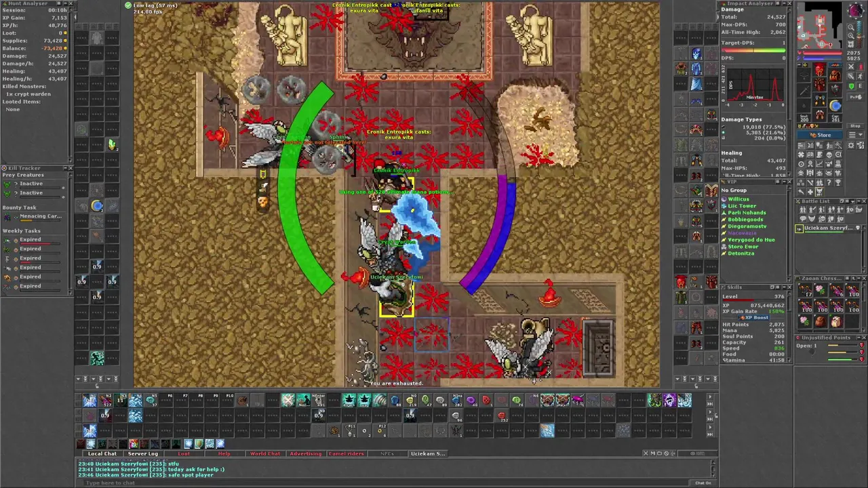Toggle the PvP mode button
Screen dimensions: 868x488
pyautogui.click(x=856, y=96)
